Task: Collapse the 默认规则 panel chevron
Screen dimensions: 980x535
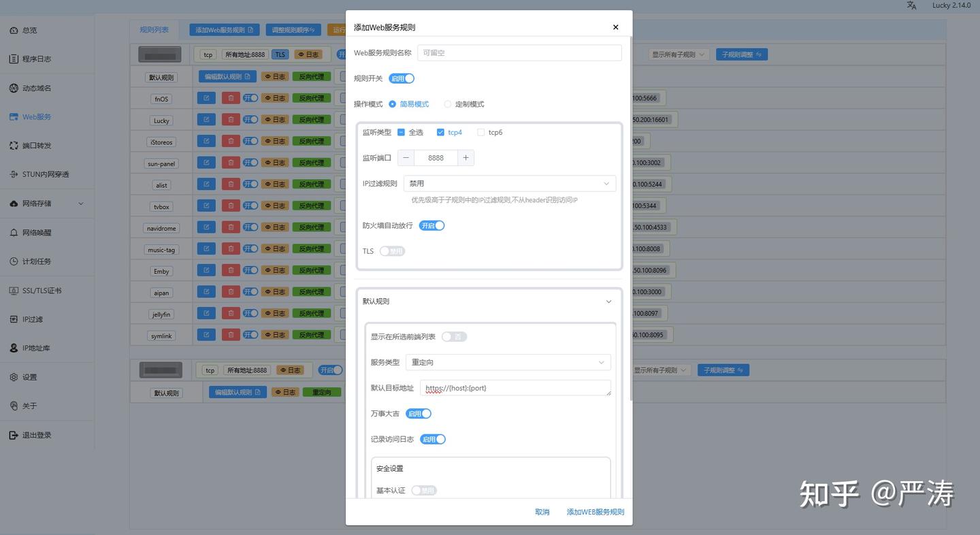Action: tap(608, 301)
